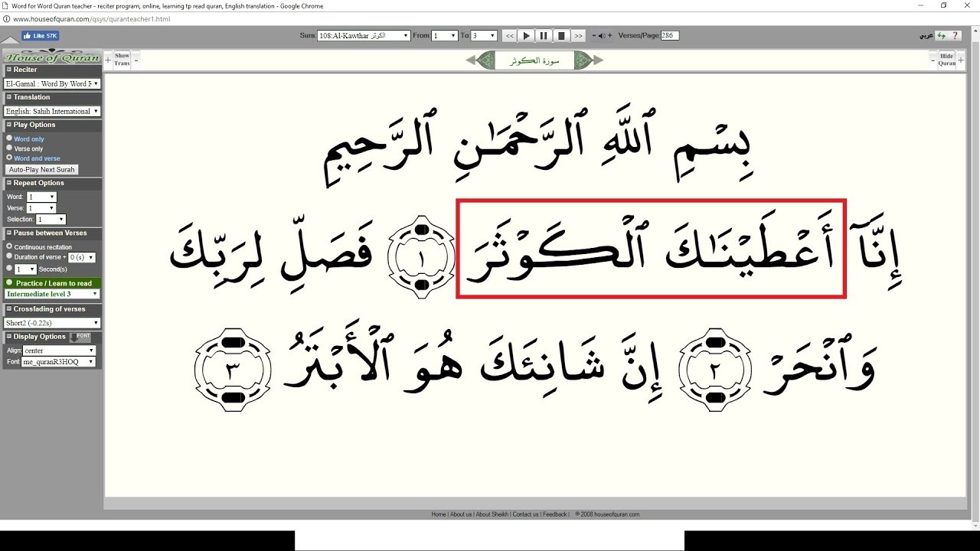Open the Duration of verse 0 (s) dropdown
Screen dimensions: 980x551
pos(82,257)
